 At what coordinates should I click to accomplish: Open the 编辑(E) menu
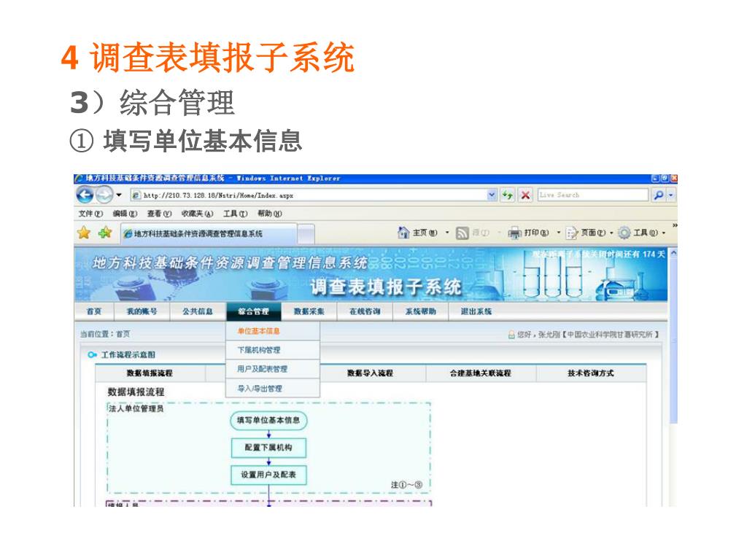(125, 214)
